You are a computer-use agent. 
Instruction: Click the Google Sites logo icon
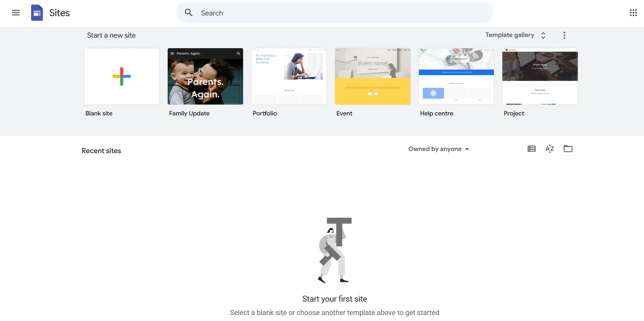point(37,13)
